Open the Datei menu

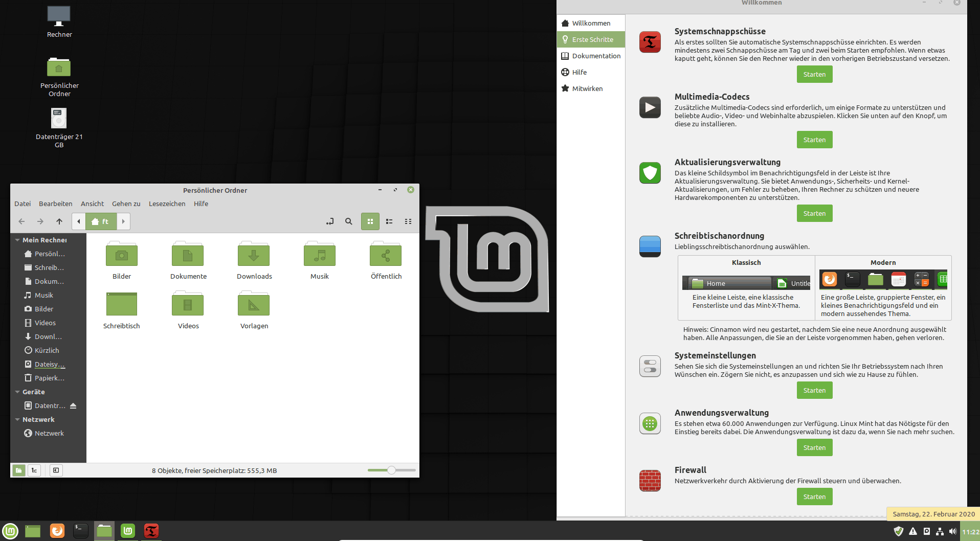tap(23, 204)
